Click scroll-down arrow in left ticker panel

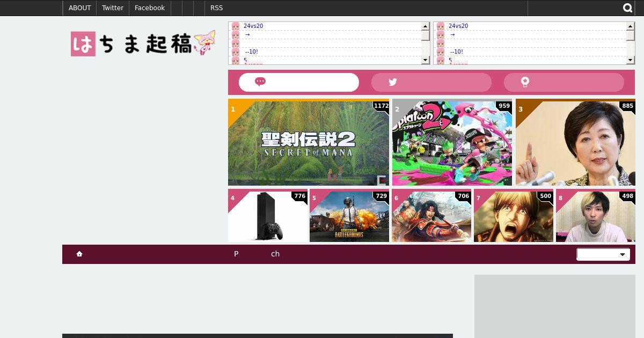pos(425,60)
